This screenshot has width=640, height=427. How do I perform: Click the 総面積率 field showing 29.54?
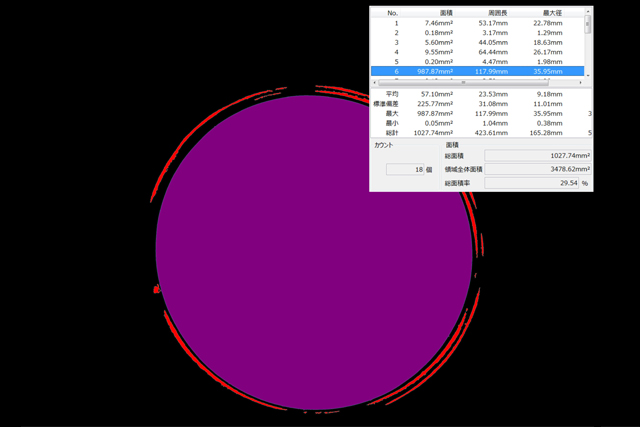pyautogui.click(x=531, y=184)
